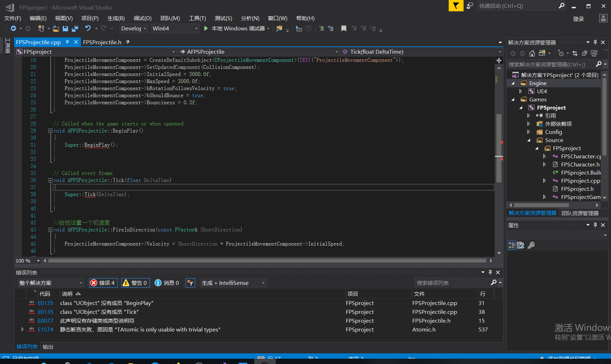Start debugging with the green play icon

coord(206,28)
